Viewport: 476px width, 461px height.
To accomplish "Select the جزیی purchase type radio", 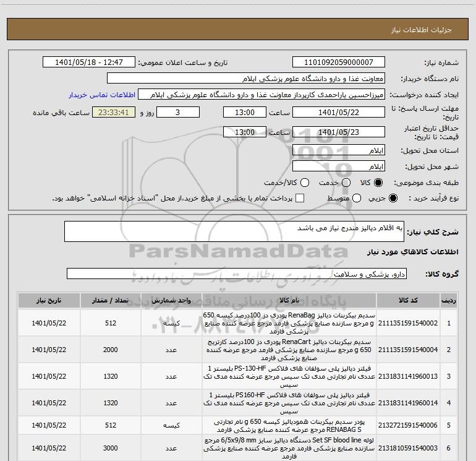I will tap(393, 199).
